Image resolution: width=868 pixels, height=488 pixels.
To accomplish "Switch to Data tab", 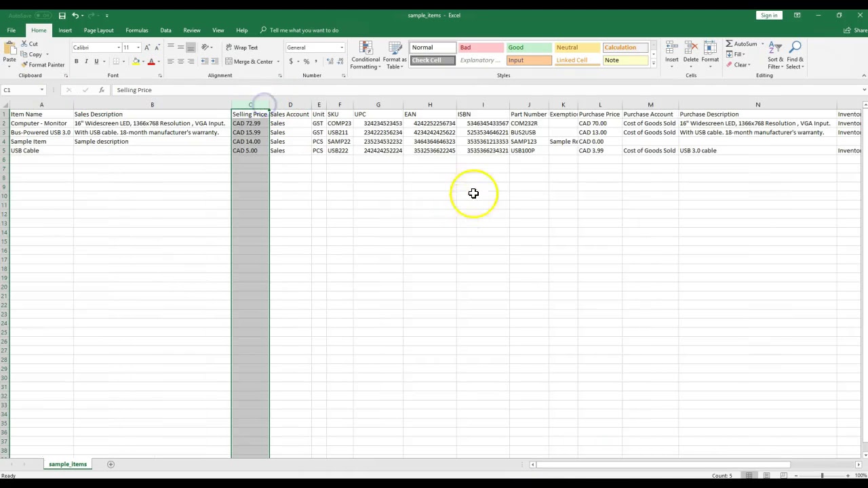I will point(165,30).
